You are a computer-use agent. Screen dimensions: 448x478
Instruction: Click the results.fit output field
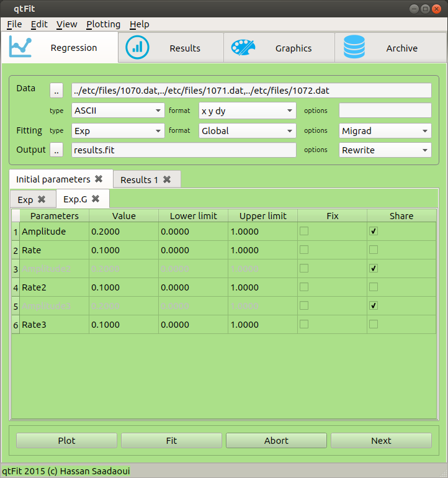pos(184,150)
